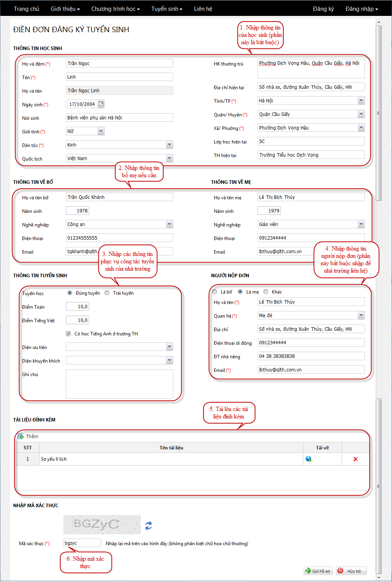392x582 pixels.
Task: Open the Dân tộc dropdown
Action: click(x=170, y=145)
